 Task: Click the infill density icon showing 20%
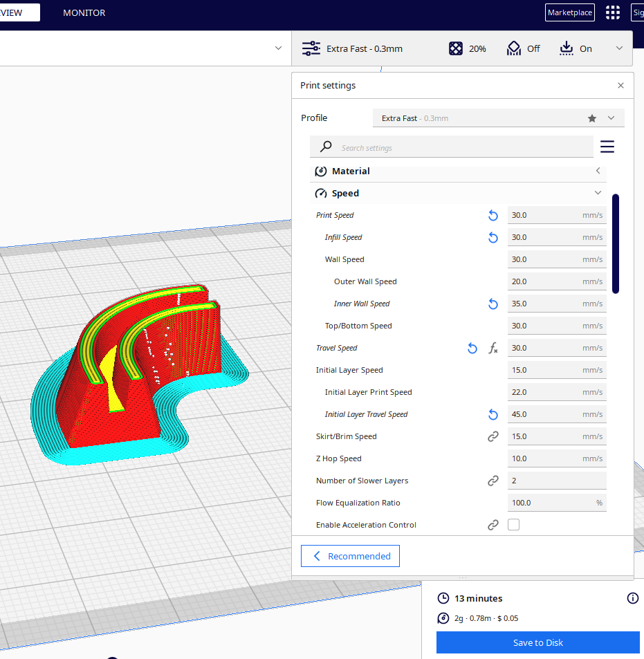tap(455, 48)
